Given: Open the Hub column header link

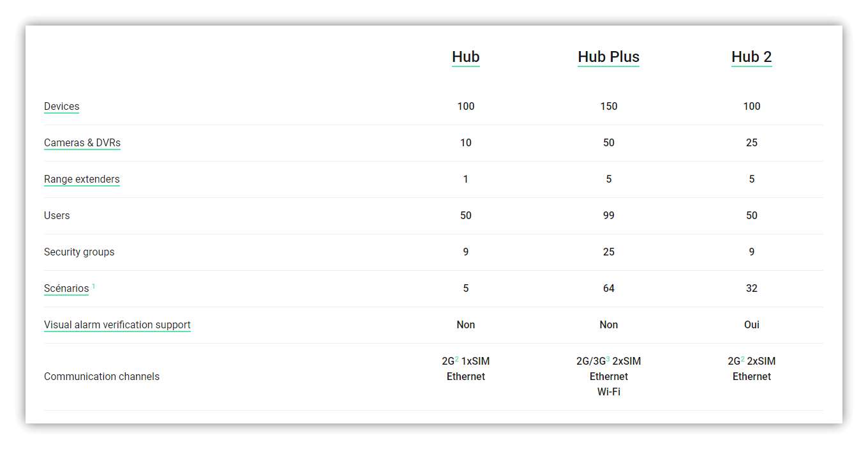Looking at the screenshot, I should point(465,57).
